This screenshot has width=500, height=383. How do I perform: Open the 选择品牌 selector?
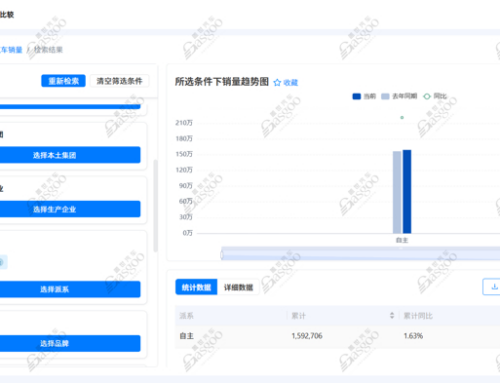coord(69,343)
